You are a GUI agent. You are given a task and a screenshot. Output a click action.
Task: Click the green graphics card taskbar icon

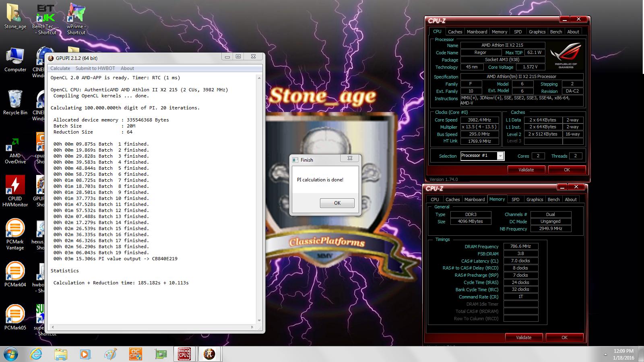(x=160, y=354)
